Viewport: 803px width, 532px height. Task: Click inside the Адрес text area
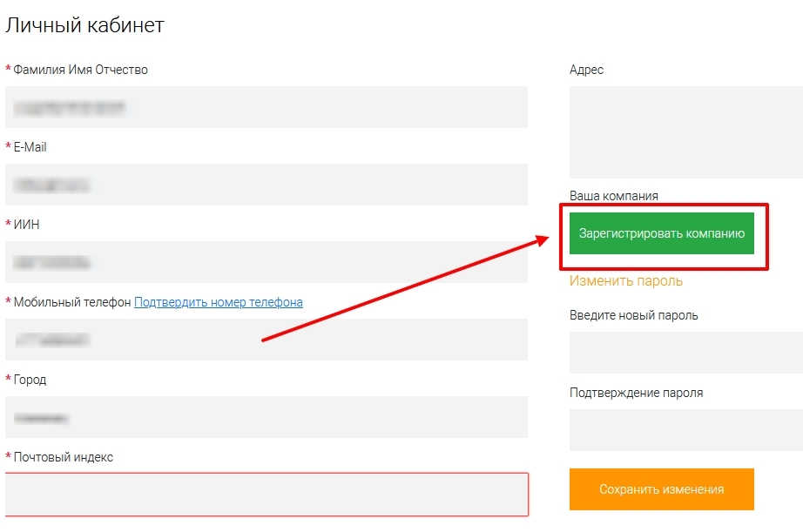point(685,132)
